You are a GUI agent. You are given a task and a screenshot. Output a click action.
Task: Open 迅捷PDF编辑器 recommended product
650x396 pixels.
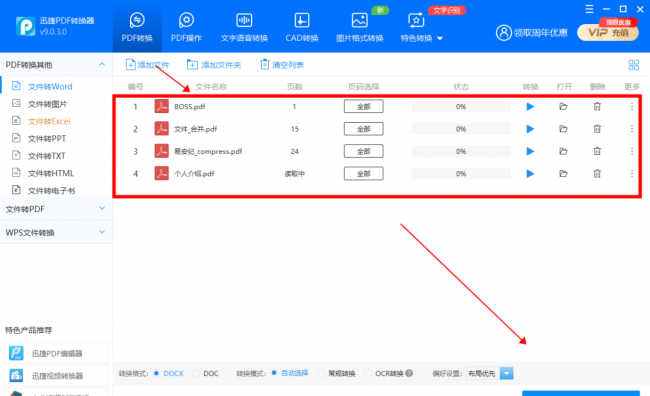(x=56, y=353)
